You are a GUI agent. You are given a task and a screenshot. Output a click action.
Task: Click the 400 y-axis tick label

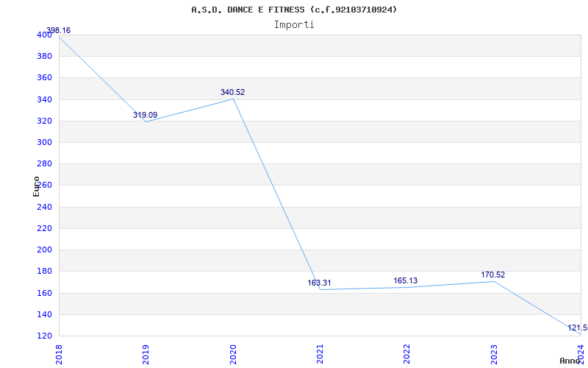44,35
